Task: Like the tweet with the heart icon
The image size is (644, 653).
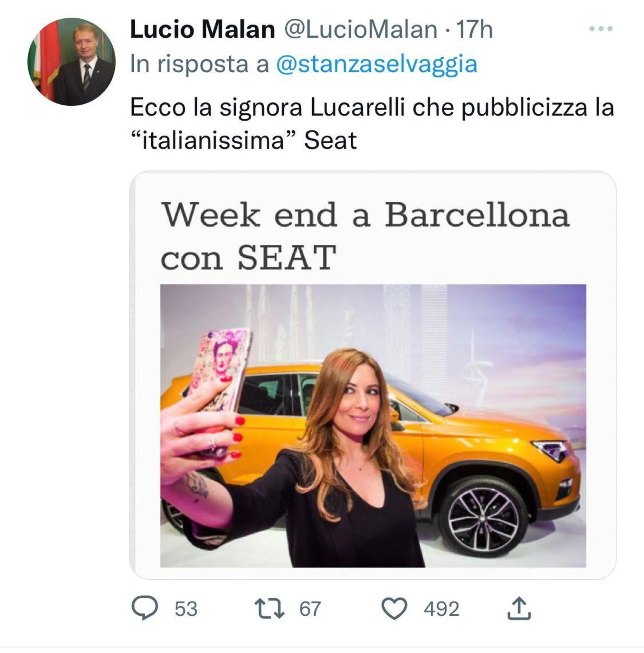Action: coord(394,609)
